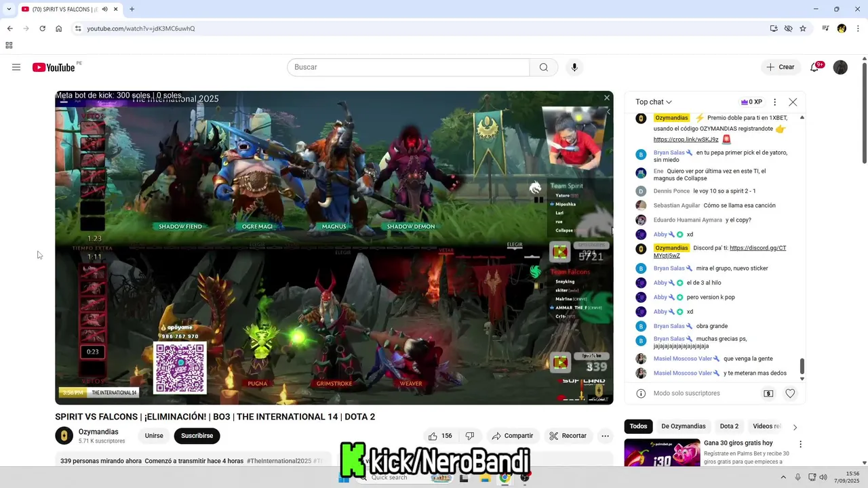Open File Explorer from the taskbar

tap(486, 478)
